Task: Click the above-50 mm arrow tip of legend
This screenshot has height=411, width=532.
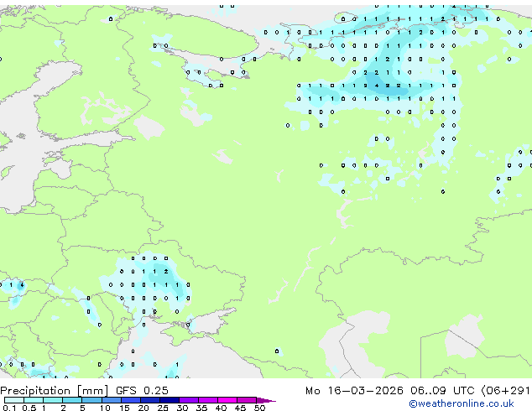Action: click(x=266, y=400)
